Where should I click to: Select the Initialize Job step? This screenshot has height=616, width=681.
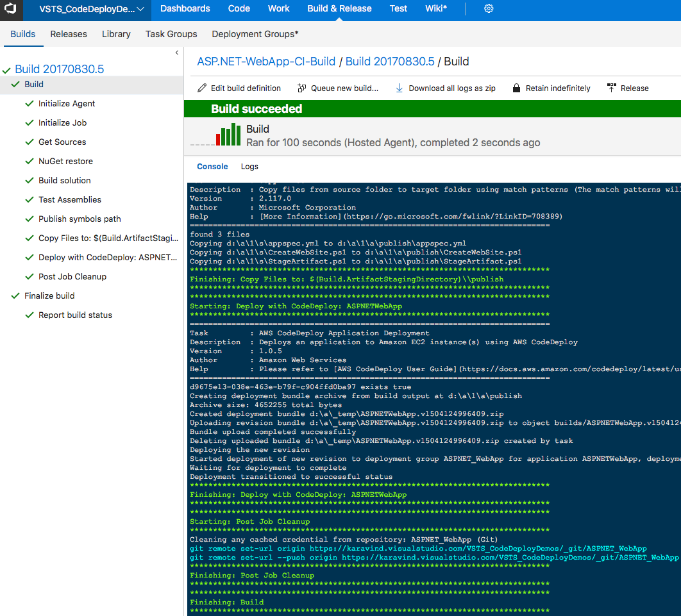63,123
